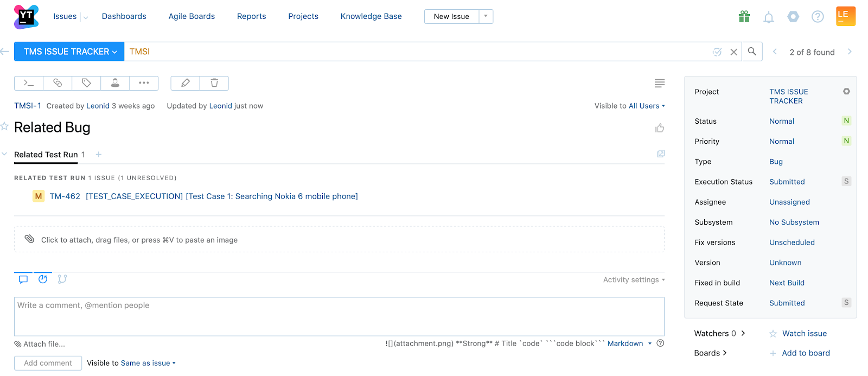Click the add tag toolbar icon

[86, 83]
